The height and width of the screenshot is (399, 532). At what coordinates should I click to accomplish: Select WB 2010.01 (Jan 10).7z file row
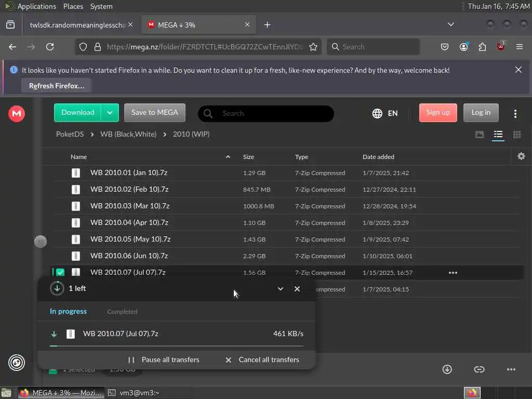click(x=287, y=172)
